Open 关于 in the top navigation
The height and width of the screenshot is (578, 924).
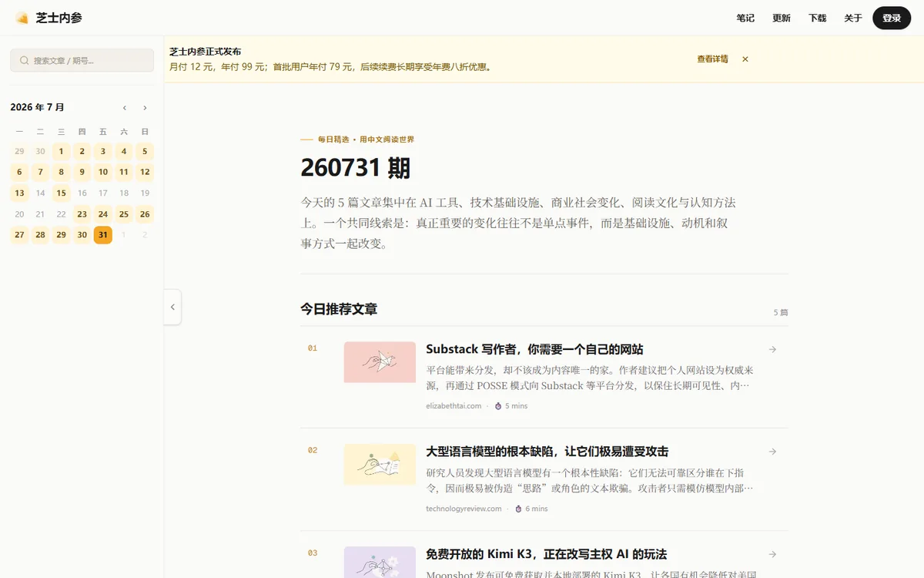click(853, 18)
